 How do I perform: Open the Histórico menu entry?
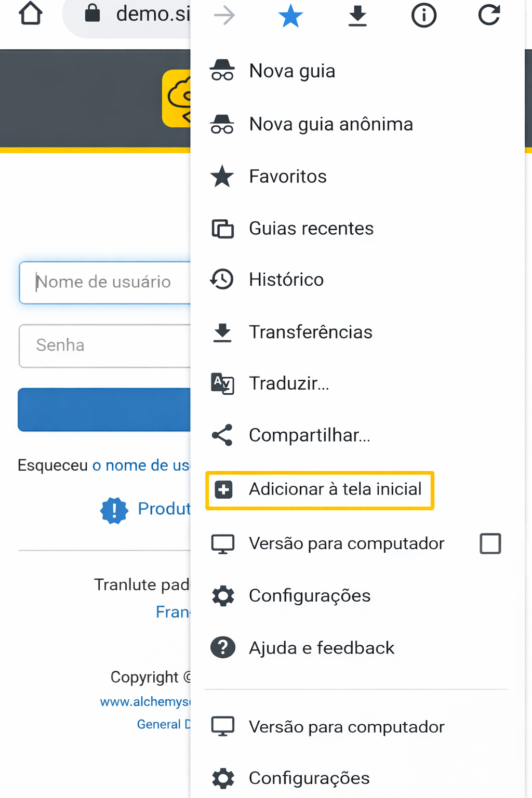pos(286,280)
